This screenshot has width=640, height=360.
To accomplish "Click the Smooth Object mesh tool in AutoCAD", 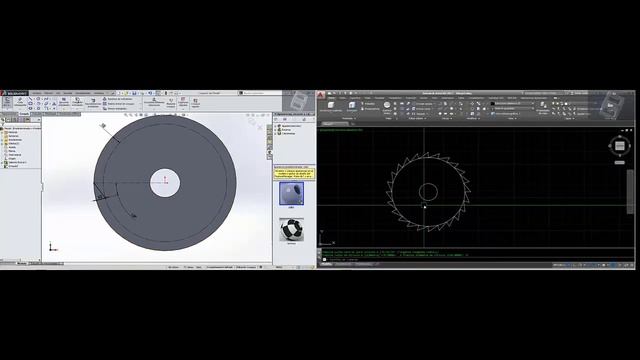I will [x=387, y=107].
